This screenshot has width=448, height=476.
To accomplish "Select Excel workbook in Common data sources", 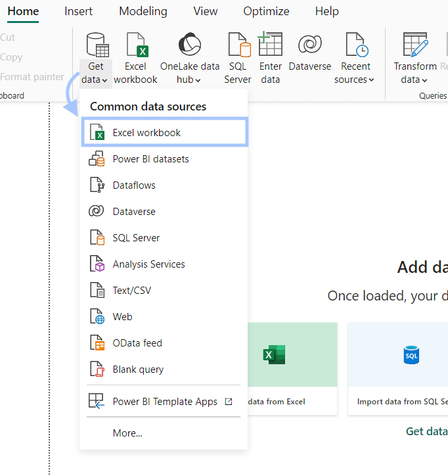I will click(x=165, y=132).
